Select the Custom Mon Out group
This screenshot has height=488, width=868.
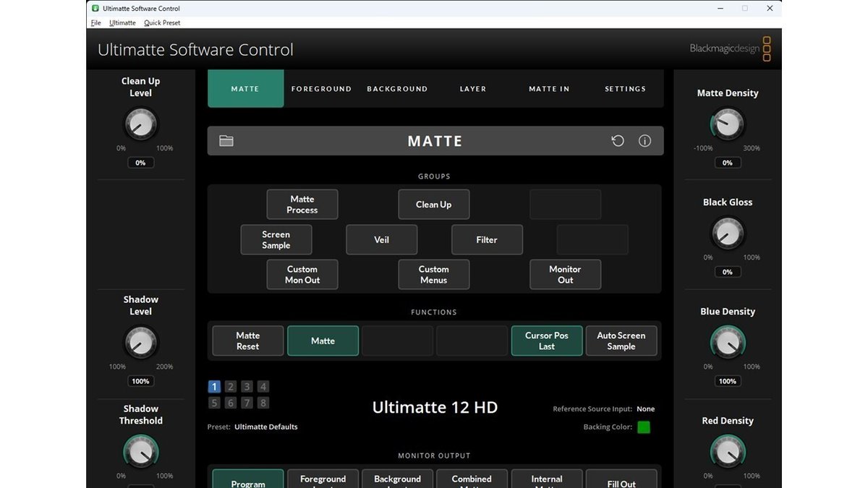coord(302,275)
